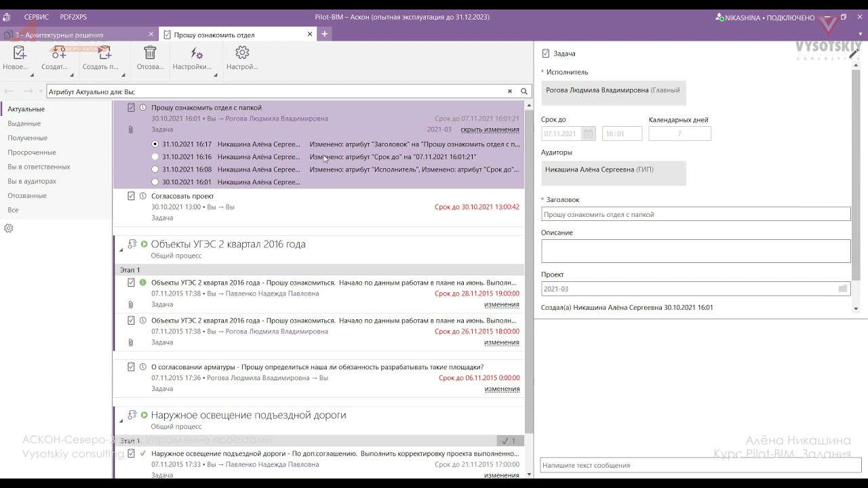Collapse Наружное освещение подъездной дороги group

(x=121, y=421)
